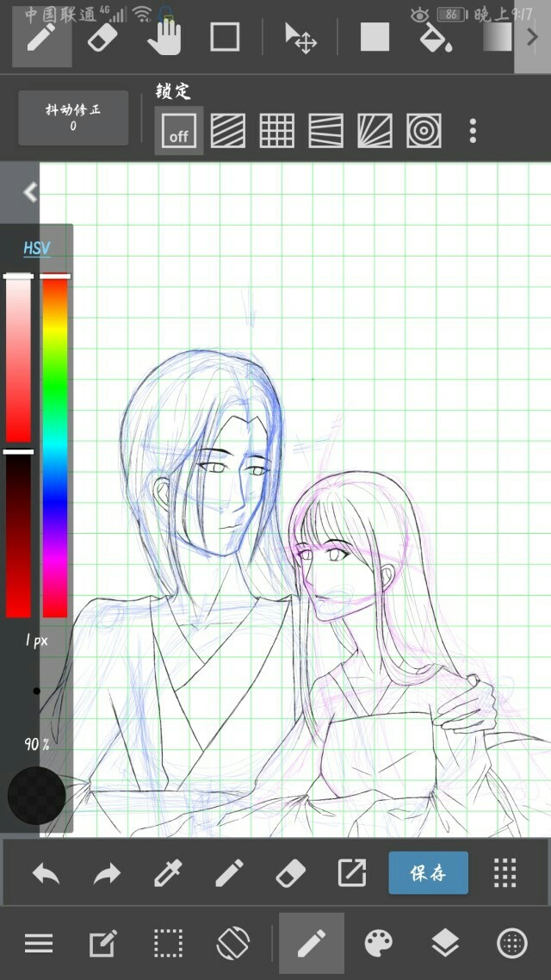Switch color mode via HSV label
Viewport: 551px width, 980px height.
pos(36,248)
